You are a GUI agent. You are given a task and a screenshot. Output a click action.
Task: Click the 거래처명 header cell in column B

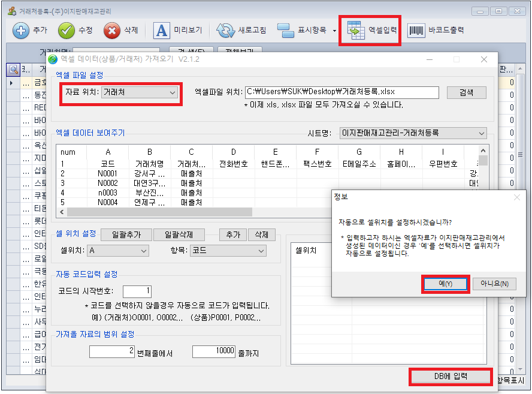[149, 164]
